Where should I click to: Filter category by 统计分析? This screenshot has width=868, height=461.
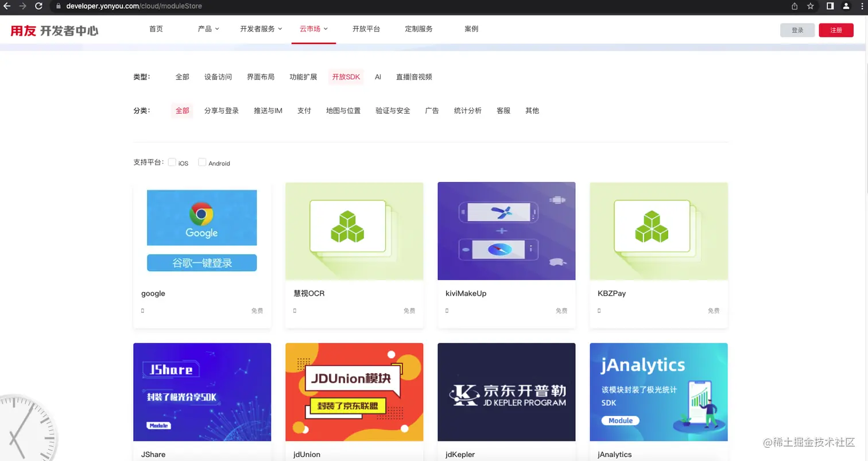468,111
